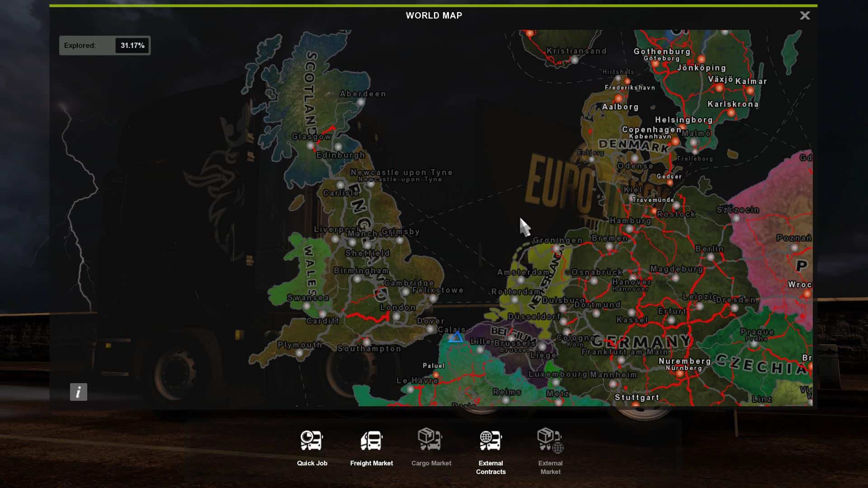868x488 pixels.
Task: Open the Cargo Market icon
Action: pos(430,440)
